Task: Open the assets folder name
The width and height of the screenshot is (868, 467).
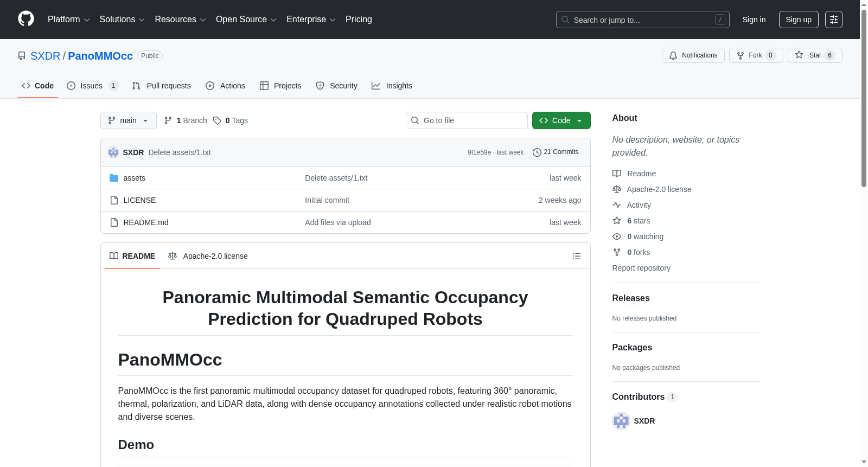Action: pos(134,178)
